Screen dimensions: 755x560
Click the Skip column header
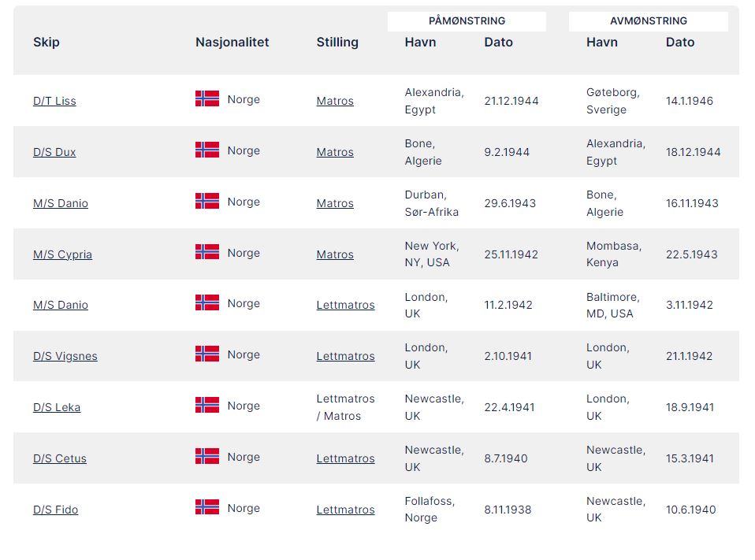(46, 42)
